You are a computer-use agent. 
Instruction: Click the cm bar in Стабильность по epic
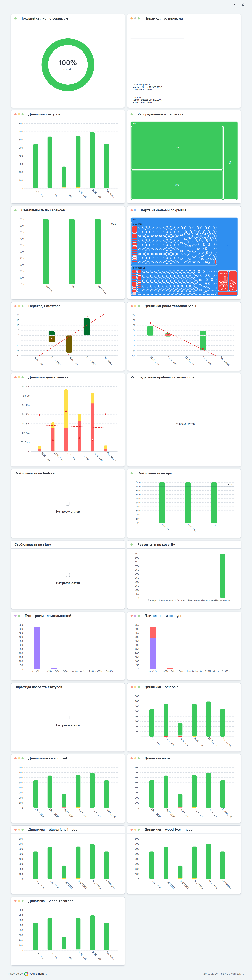(214, 503)
